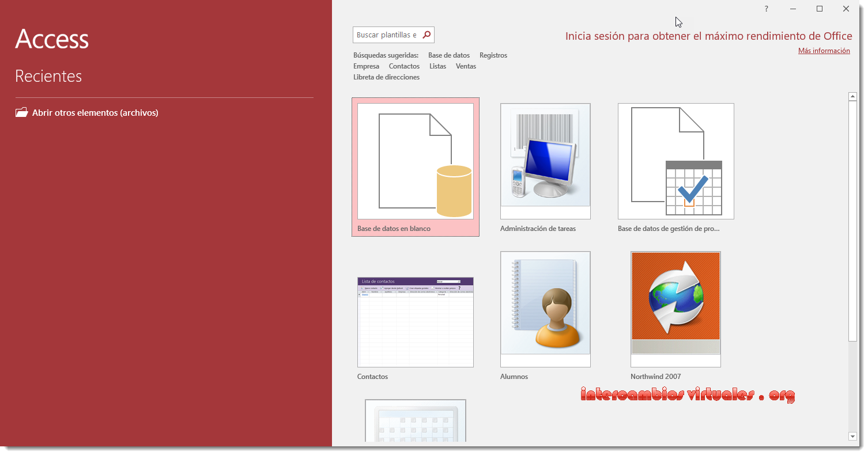Choose the Administración de tareas template
The height and width of the screenshot is (455, 868).
pos(545,161)
